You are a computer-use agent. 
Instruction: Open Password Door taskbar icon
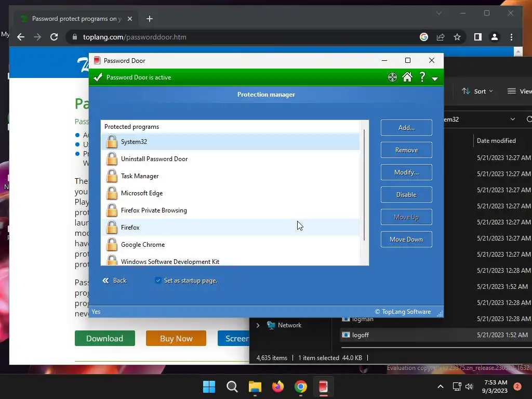323,387
